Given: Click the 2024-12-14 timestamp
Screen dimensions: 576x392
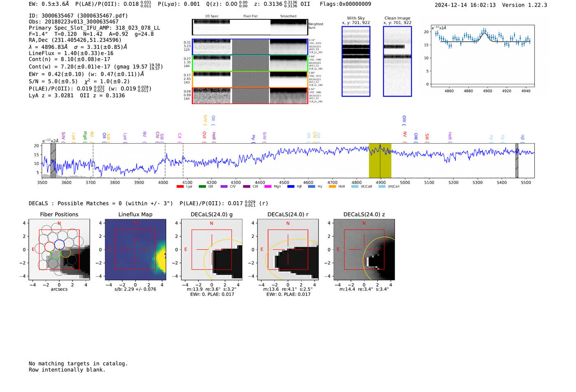Looking at the screenshot, I should click(x=465, y=5).
